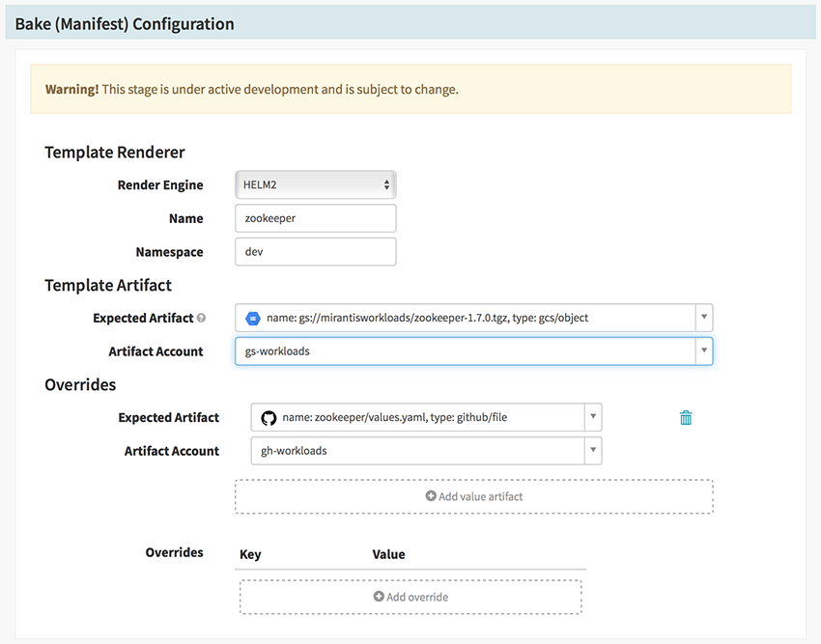Focus the Namespace field containing dev
Viewport: 821px width, 644px height.
(x=315, y=251)
